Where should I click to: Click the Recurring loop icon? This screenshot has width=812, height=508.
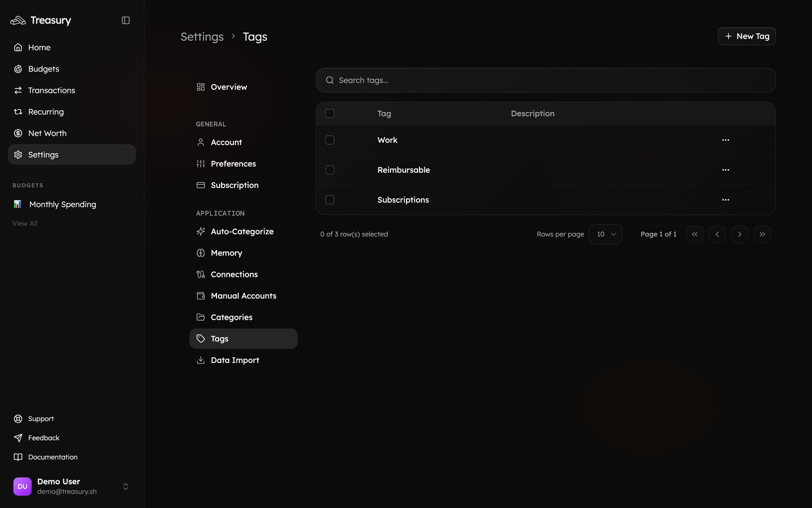pyautogui.click(x=18, y=112)
